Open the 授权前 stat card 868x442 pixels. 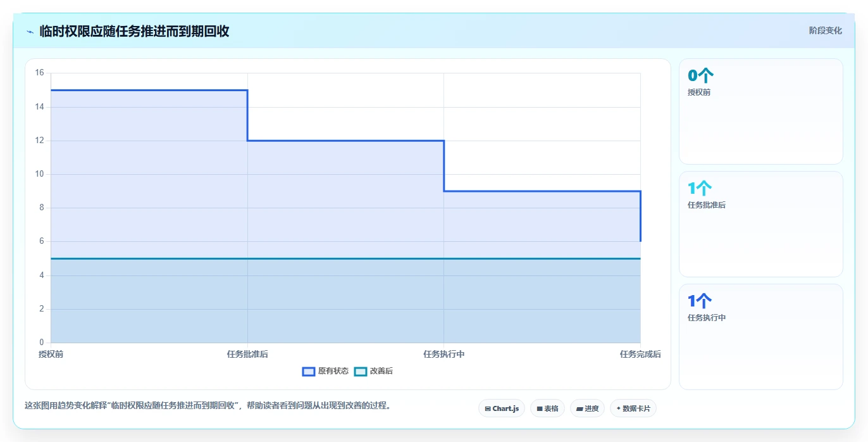[x=760, y=111]
